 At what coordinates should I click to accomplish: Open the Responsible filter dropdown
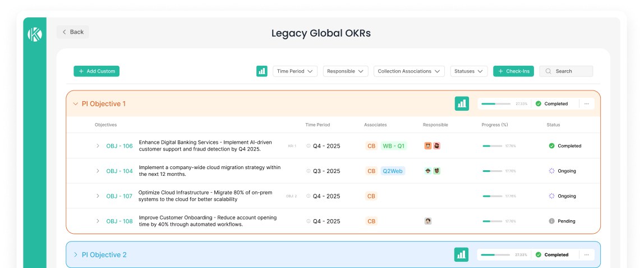(x=346, y=71)
